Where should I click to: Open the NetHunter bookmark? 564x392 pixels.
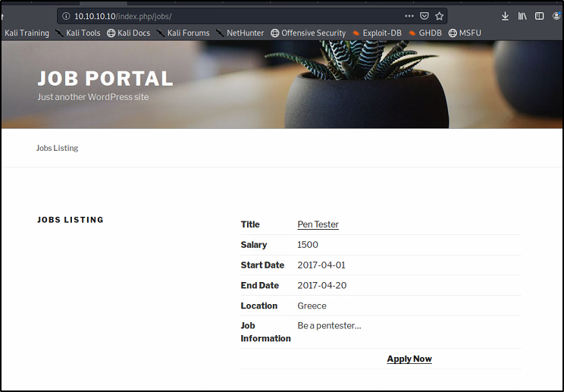240,33
